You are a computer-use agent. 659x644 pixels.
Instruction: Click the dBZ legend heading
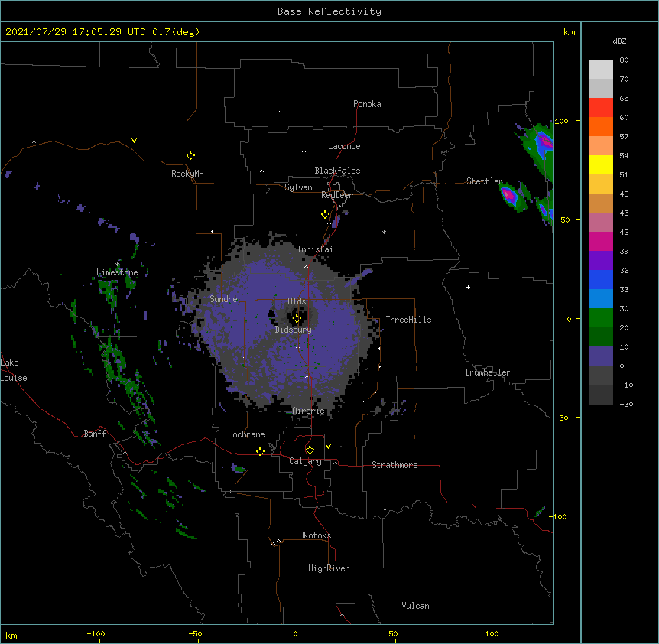(x=619, y=41)
